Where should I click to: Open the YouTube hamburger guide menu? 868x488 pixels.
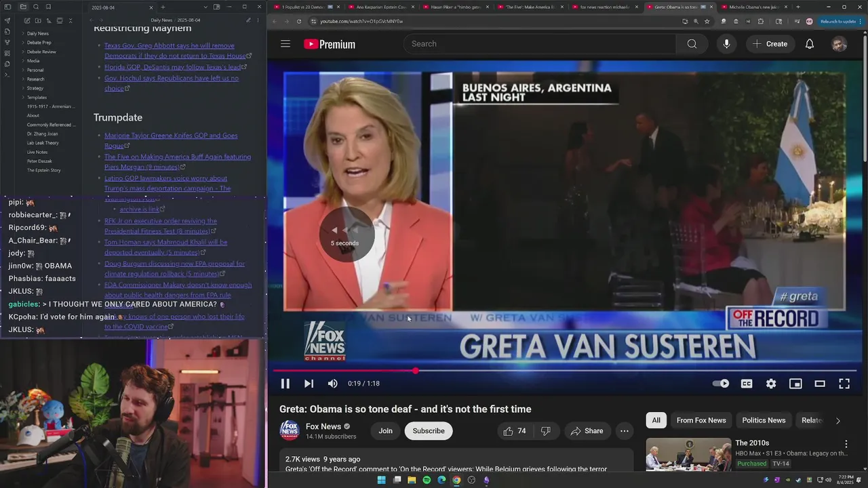tap(285, 44)
